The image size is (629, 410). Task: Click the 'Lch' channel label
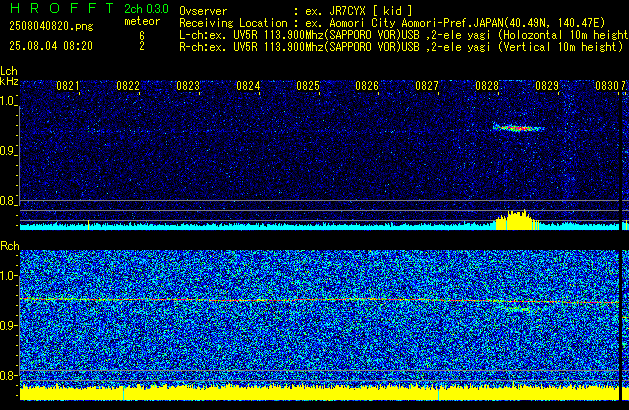pyautogui.click(x=9, y=71)
